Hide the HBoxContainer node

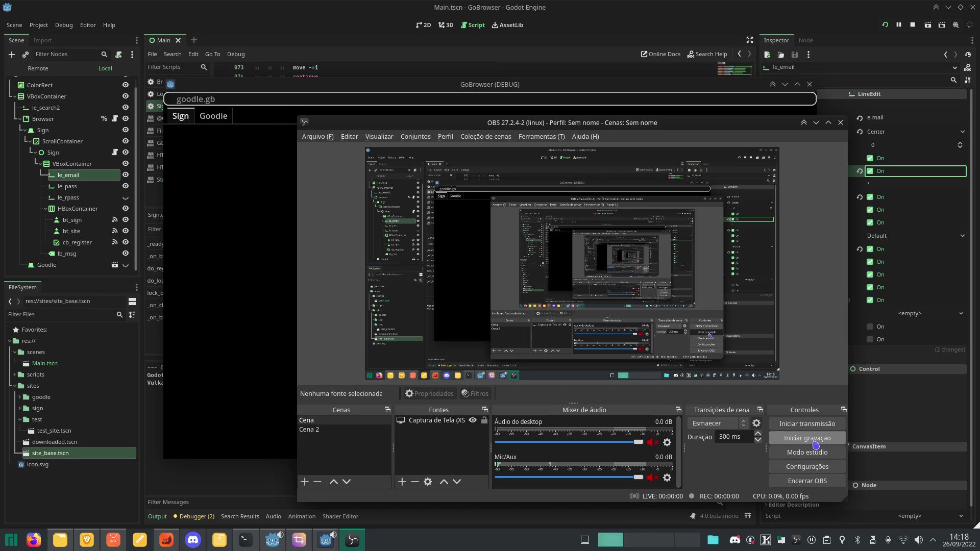126,209
